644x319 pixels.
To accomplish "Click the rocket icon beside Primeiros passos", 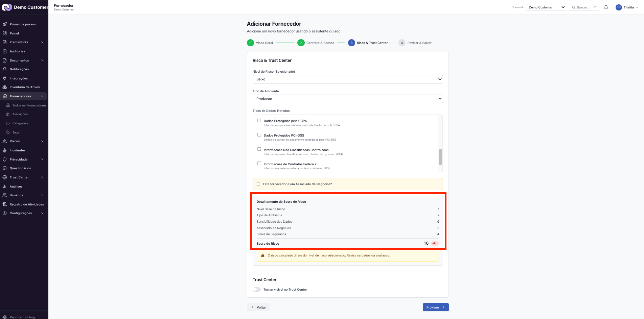I will [5, 24].
